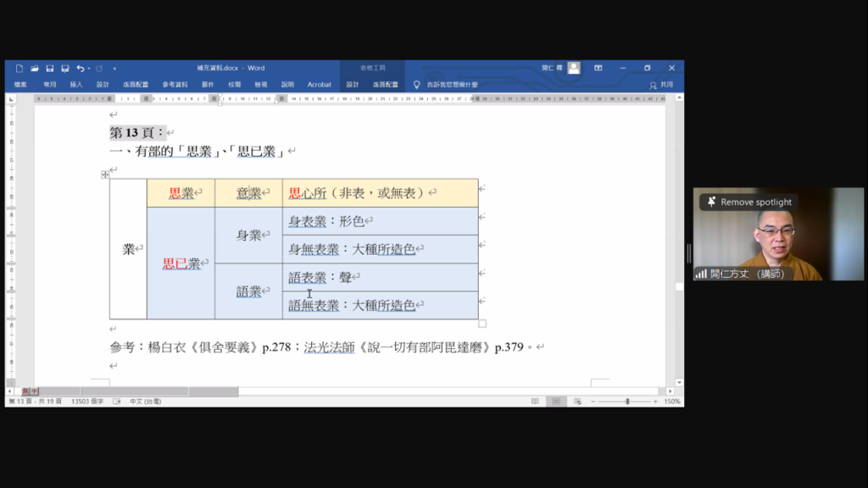Save the document with the floppy disk icon
This screenshot has width=868, height=488.
pyautogui.click(x=50, y=69)
